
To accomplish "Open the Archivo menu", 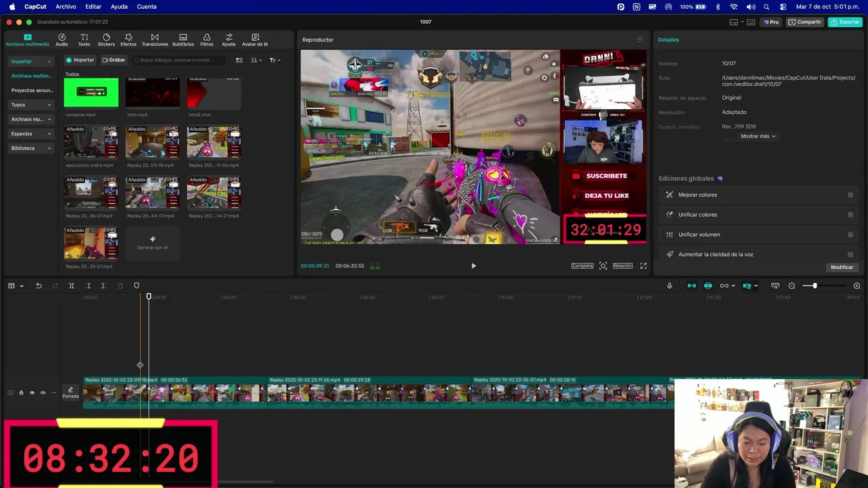I will tap(66, 7).
